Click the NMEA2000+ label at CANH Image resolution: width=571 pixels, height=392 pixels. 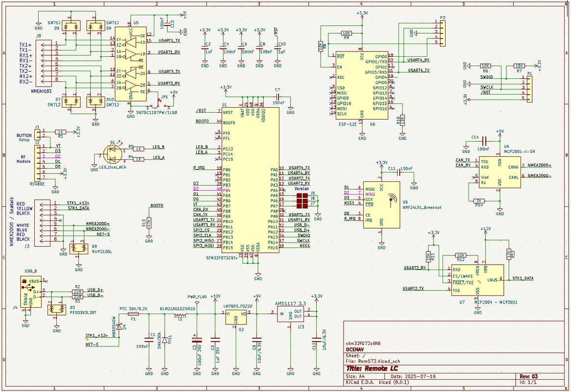[x=539, y=165]
